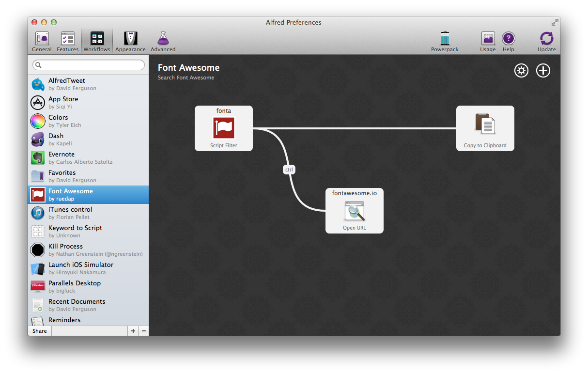Select the Copy to Clipboard node
The image size is (588, 374).
pyautogui.click(x=485, y=128)
